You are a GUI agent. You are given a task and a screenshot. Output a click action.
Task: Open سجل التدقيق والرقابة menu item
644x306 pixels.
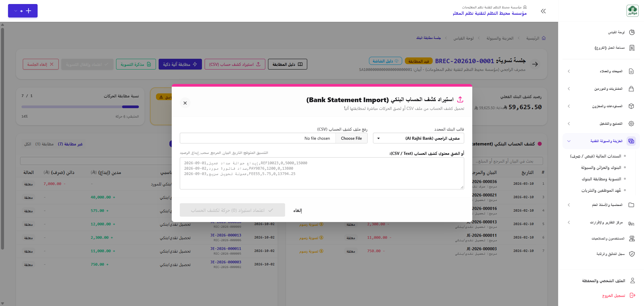(x=610, y=254)
